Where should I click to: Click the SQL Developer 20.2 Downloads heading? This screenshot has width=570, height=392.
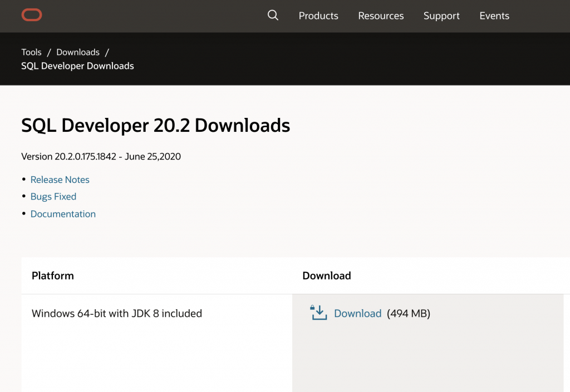coord(155,126)
